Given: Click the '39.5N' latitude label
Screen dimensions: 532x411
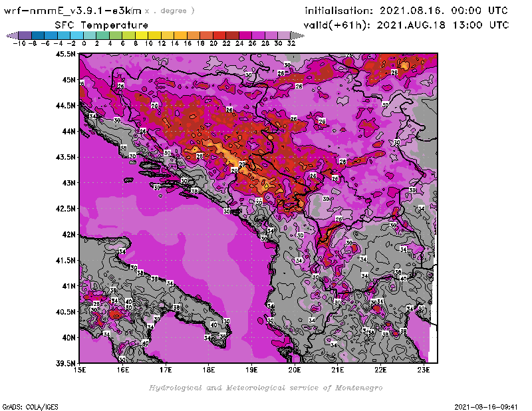Looking at the screenshot, I should (x=65, y=363).
